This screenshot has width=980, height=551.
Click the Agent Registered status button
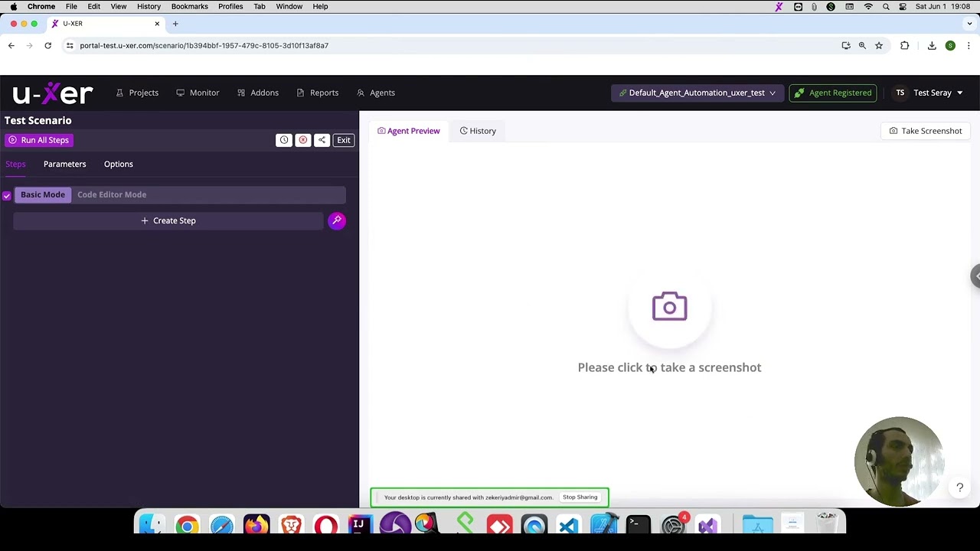point(833,93)
